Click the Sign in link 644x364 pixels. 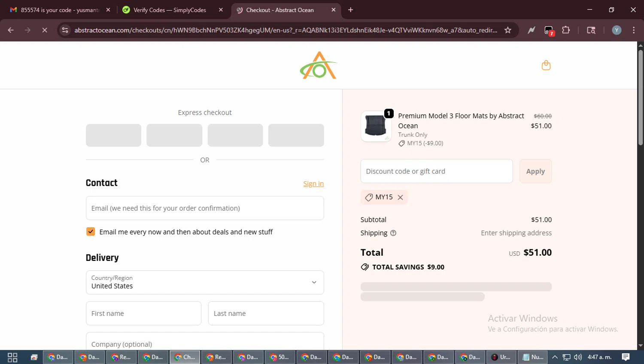(x=313, y=184)
